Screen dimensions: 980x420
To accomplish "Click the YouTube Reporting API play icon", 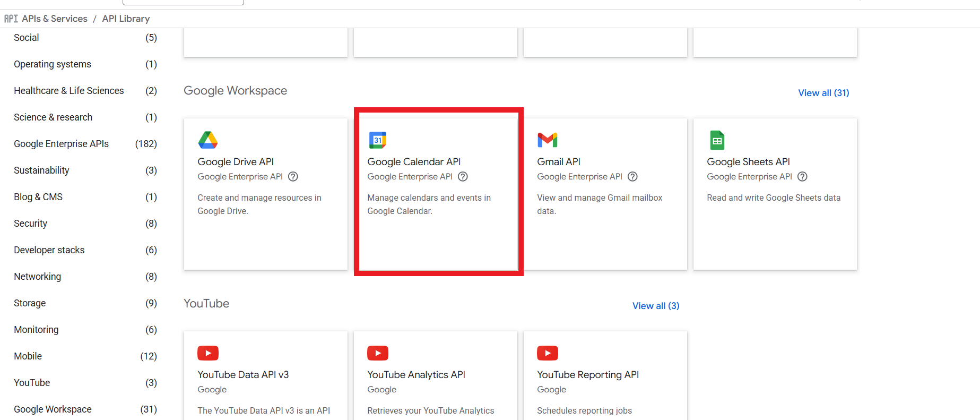I will click(548, 353).
